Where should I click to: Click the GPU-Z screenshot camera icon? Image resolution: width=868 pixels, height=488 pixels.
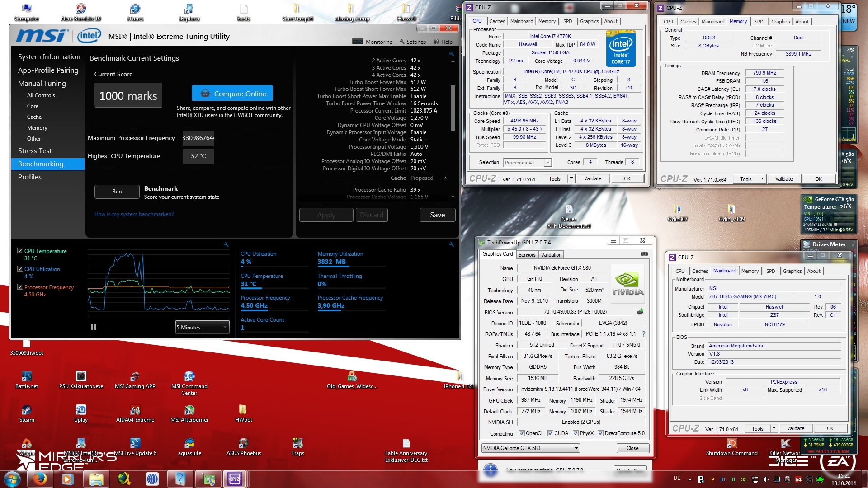[x=644, y=254]
